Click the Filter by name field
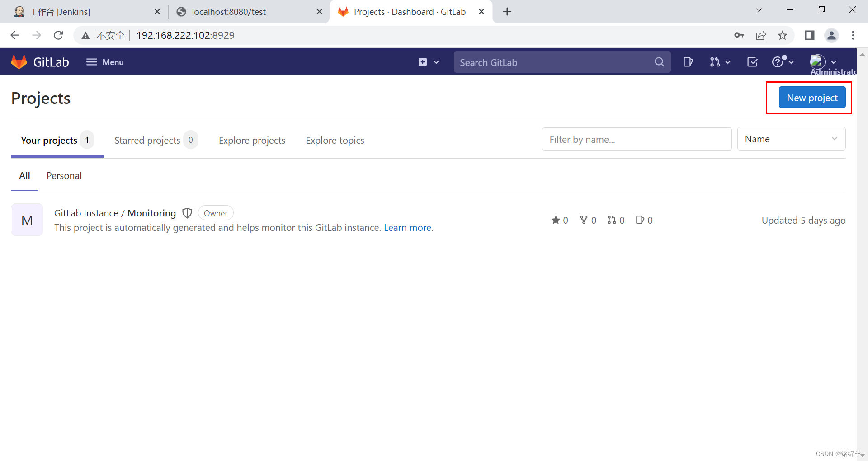 (637, 139)
